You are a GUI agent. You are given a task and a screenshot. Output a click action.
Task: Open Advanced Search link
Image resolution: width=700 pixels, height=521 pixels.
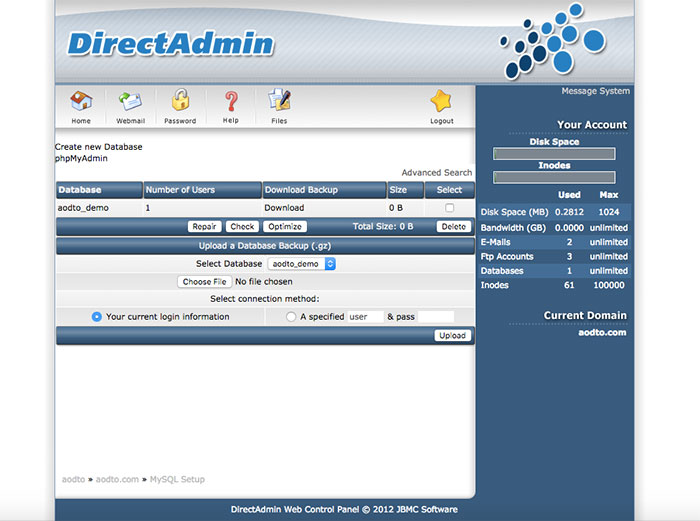pyautogui.click(x=437, y=172)
